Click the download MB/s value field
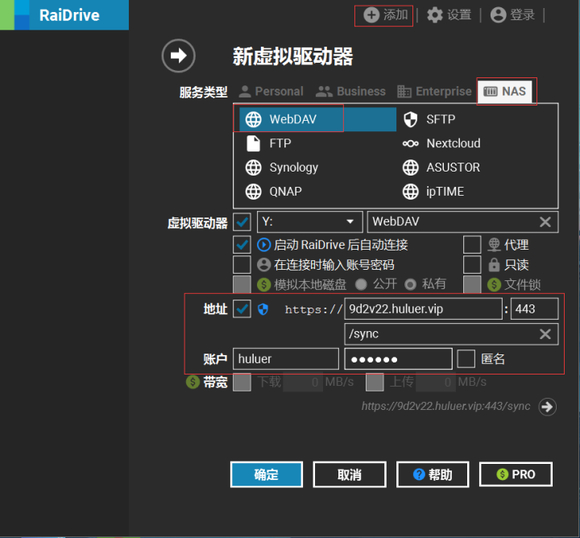The width and height of the screenshot is (580, 538). 303,382
